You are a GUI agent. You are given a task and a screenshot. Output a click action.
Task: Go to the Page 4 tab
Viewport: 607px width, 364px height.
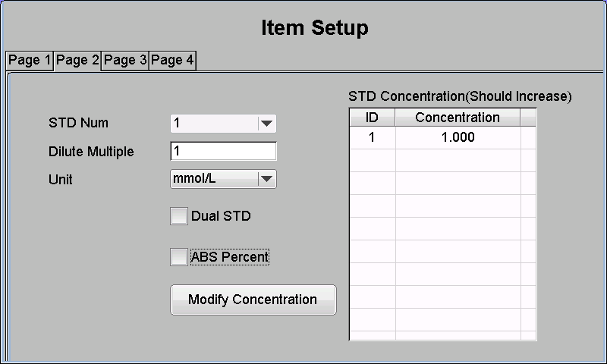[172, 61]
